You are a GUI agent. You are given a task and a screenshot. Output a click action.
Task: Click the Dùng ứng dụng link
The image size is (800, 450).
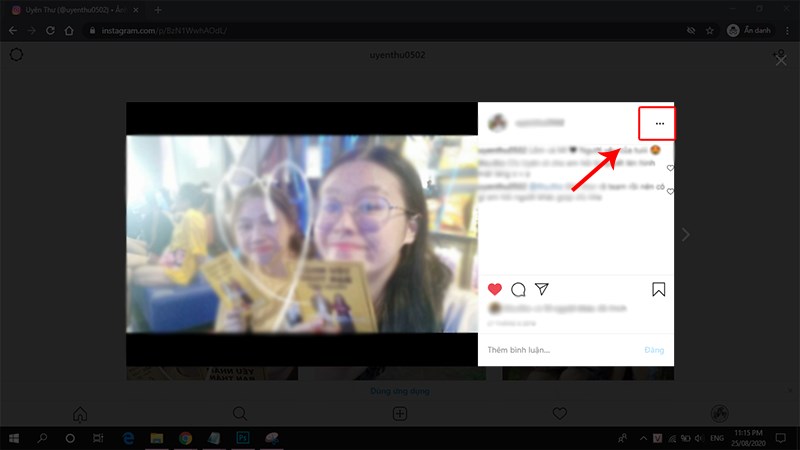point(400,391)
